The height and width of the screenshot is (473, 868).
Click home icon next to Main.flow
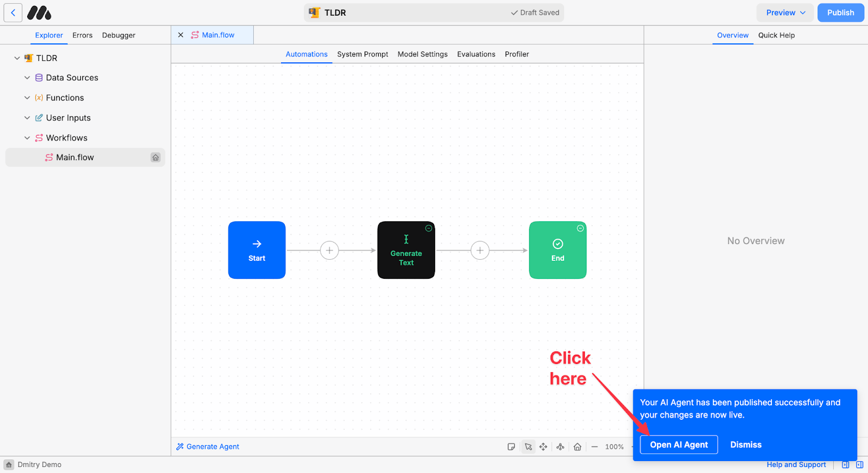pyautogui.click(x=156, y=157)
